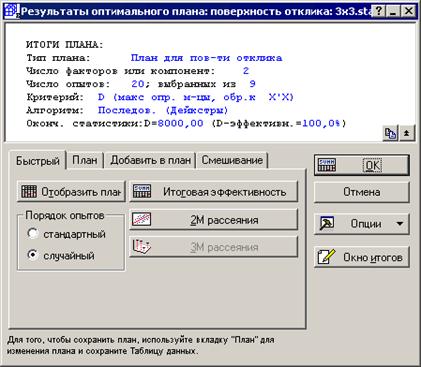The width and height of the screenshot is (421, 367).
Task: Click the 'ИТОГИ ПЛАНА:' heading
Action: pos(65,45)
